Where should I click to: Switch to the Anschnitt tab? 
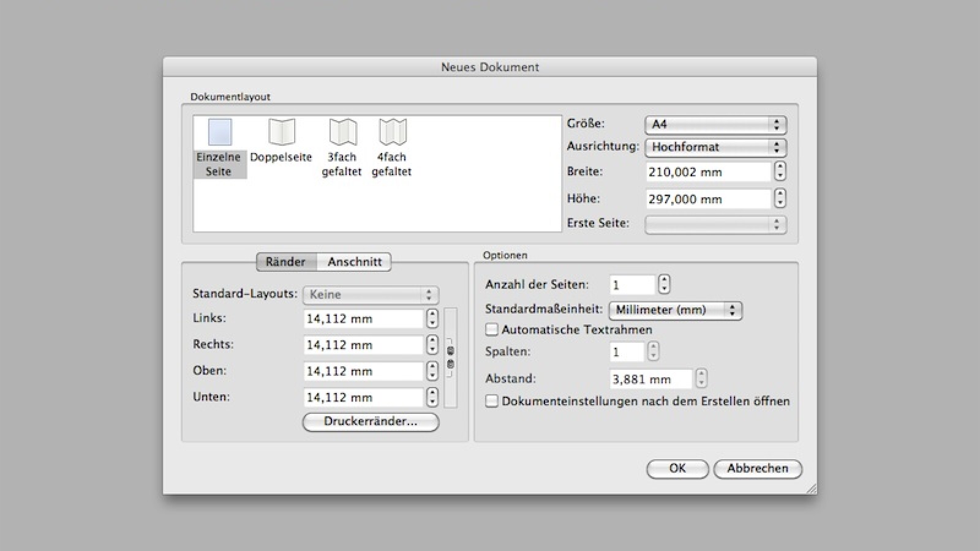pyautogui.click(x=354, y=262)
